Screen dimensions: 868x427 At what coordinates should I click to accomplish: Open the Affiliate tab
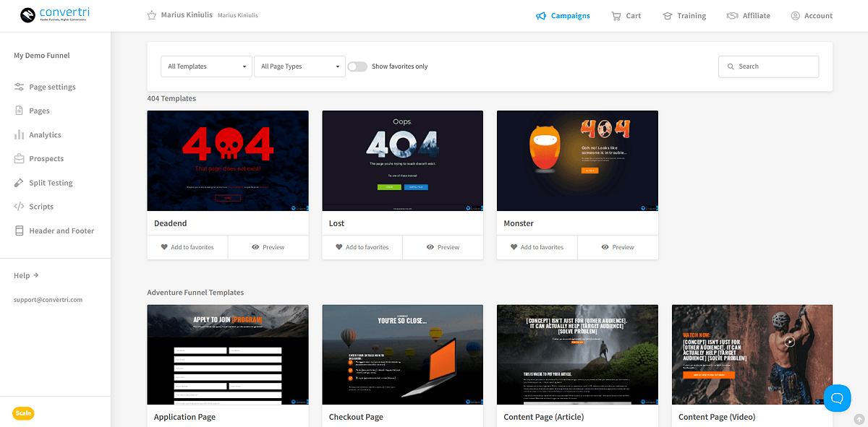[x=749, y=16]
